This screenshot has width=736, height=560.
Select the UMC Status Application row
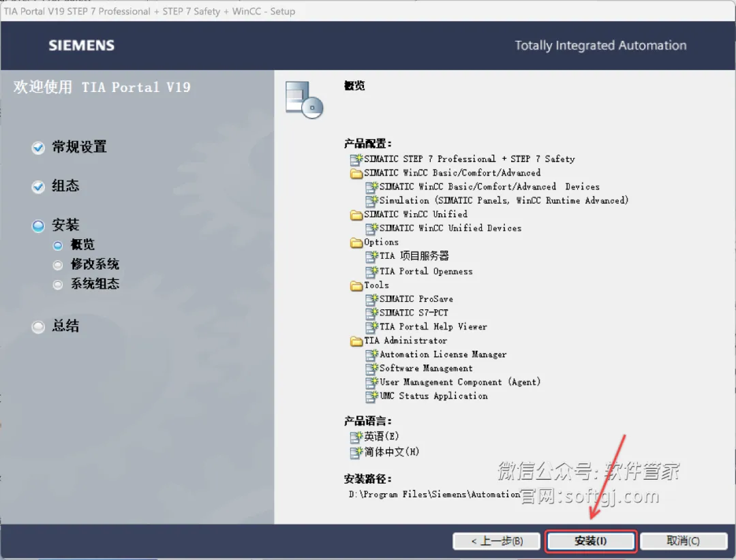point(433,396)
